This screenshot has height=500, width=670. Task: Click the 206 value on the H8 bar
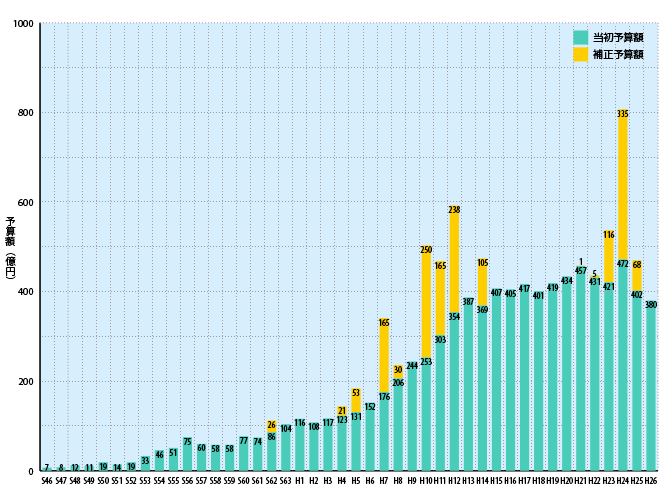point(398,382)
